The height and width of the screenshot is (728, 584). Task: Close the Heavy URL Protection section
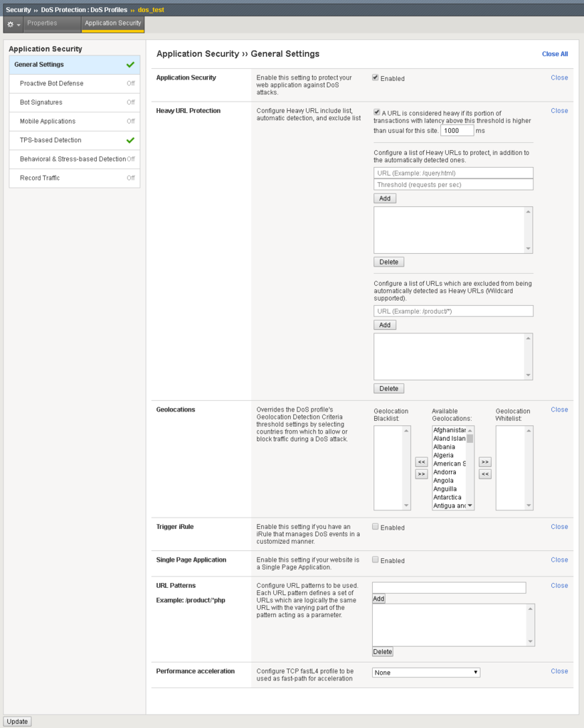click(x=559, y=110)
